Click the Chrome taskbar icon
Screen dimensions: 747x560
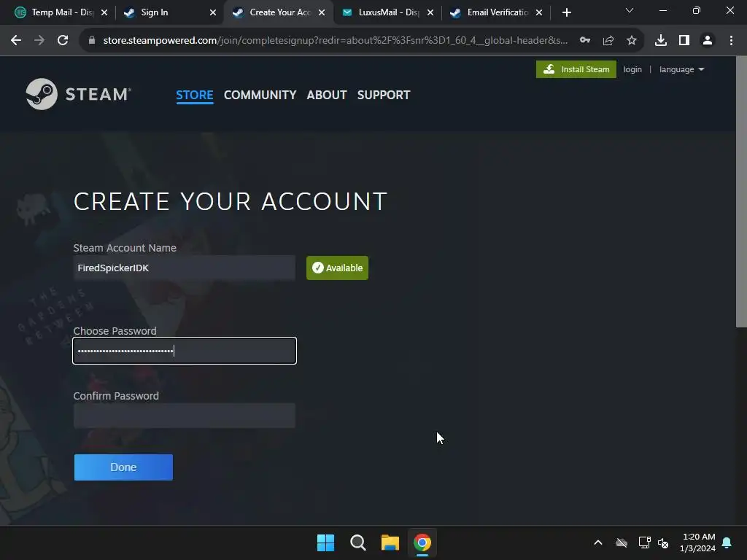[x=422, y=542]
